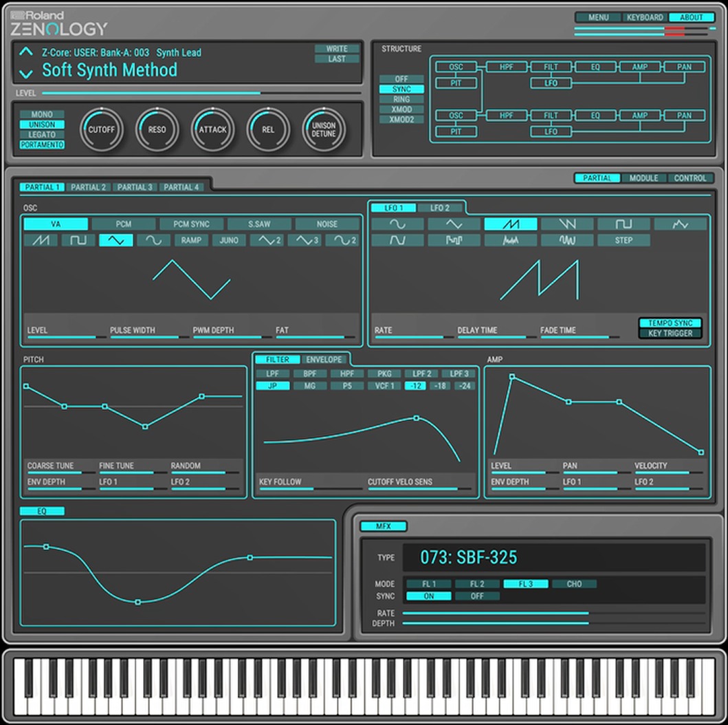
Task: Choose the LFO saw up wave shape
Action: coord(511,224)
